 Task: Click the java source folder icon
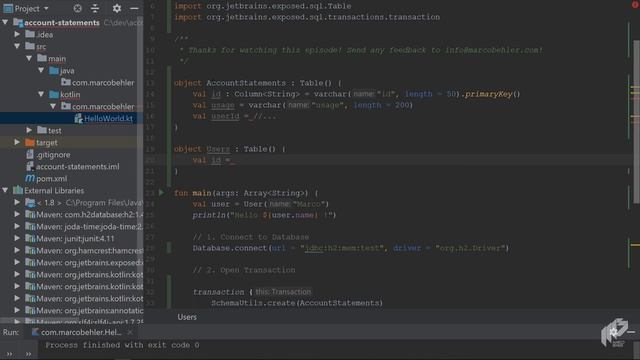click(x=54, y=70)
